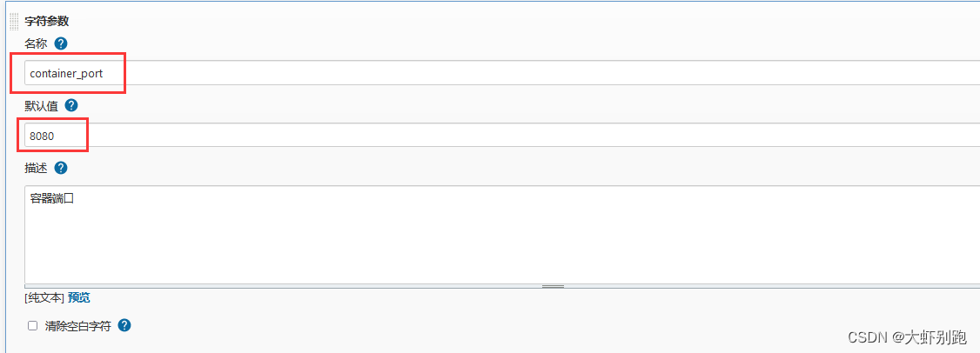Click the 清除空白字符 checkbox label
The height and width of the screenshot is (353, 980).
coord(77,326)
